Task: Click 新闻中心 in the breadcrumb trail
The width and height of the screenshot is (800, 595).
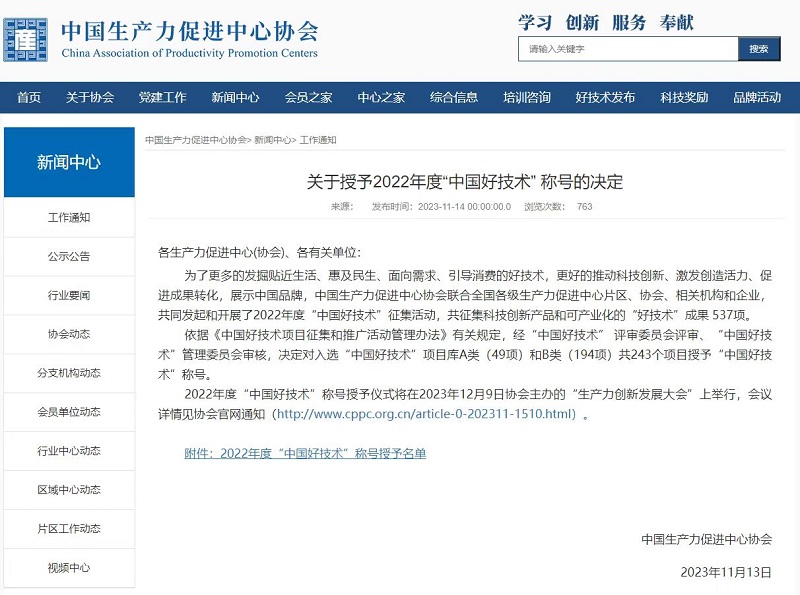Action: pos(273,140)
